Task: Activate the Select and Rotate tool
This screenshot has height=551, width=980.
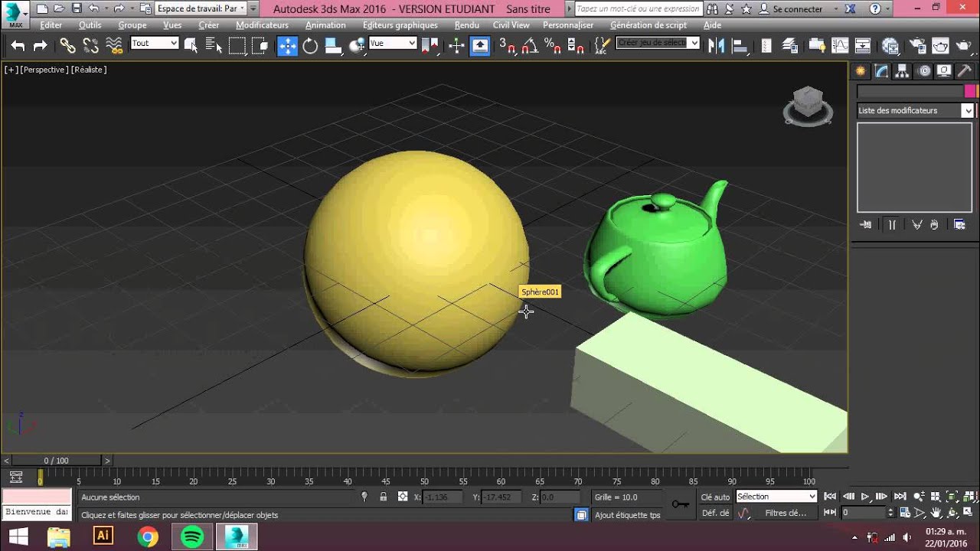Action: coord(310,46)
